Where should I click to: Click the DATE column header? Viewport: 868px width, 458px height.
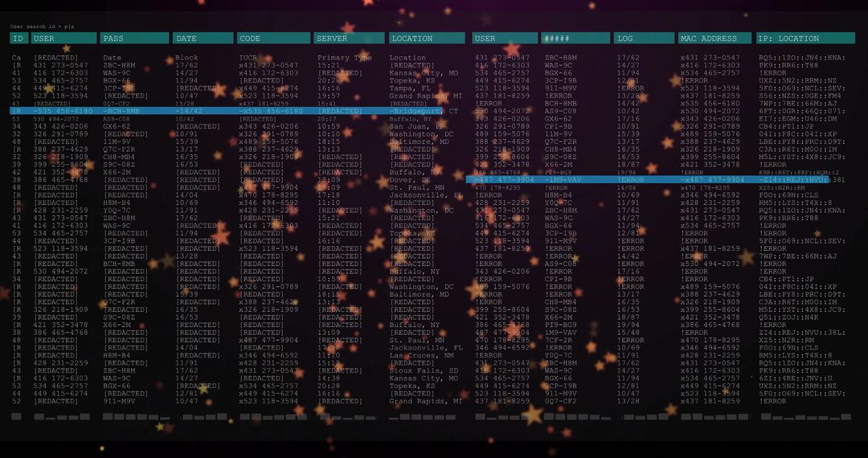point(203,39)
